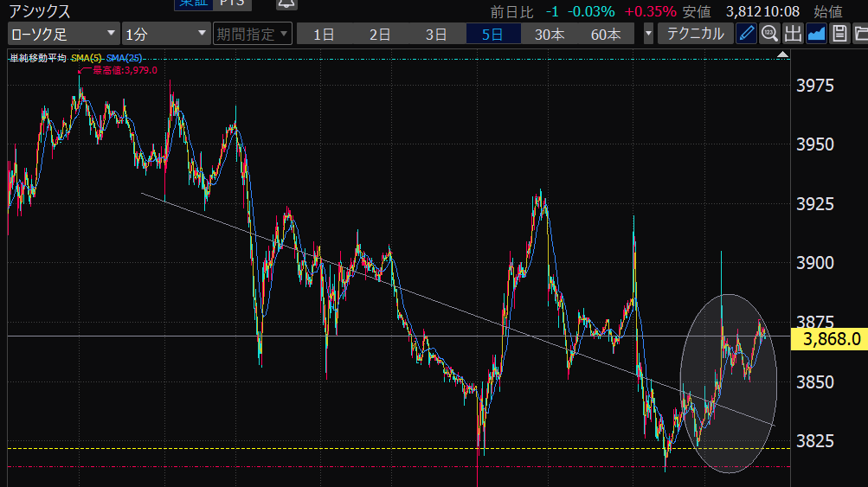Select the 3日 range tab

pos(436,35)
